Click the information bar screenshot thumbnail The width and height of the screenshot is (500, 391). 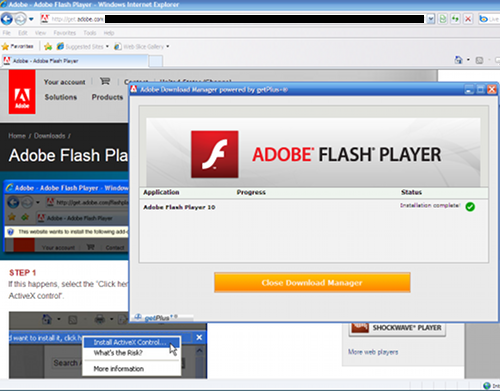66,216
